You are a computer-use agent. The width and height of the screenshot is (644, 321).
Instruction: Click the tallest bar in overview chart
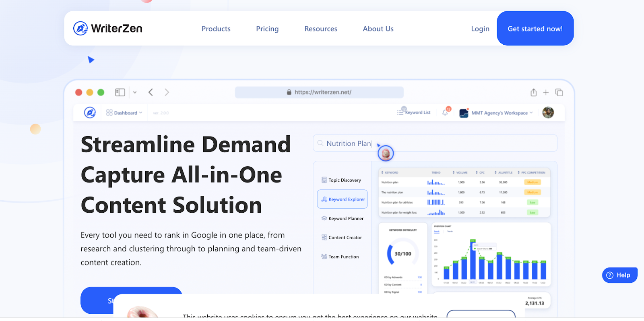[473, 259]
